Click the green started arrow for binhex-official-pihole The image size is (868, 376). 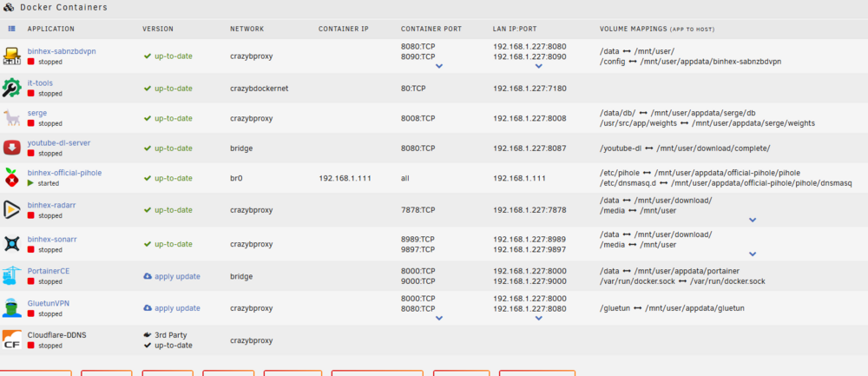[31, 182]
